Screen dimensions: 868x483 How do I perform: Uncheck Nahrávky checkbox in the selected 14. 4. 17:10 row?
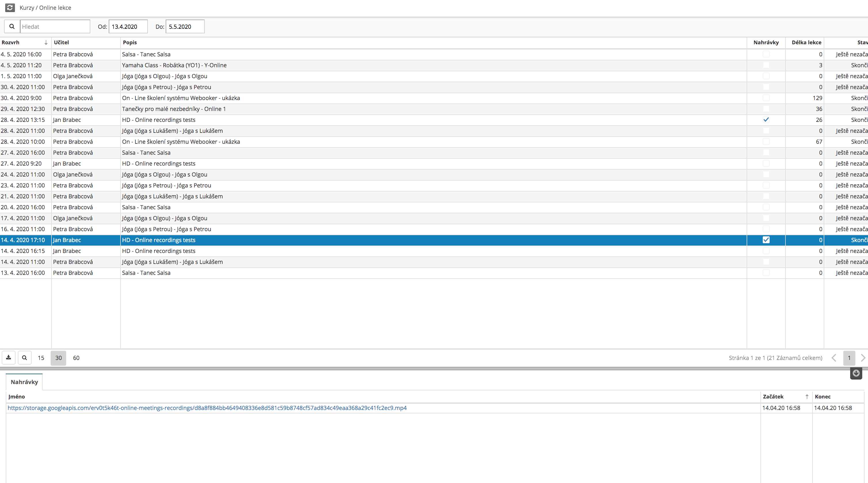[x=766, y=240]
